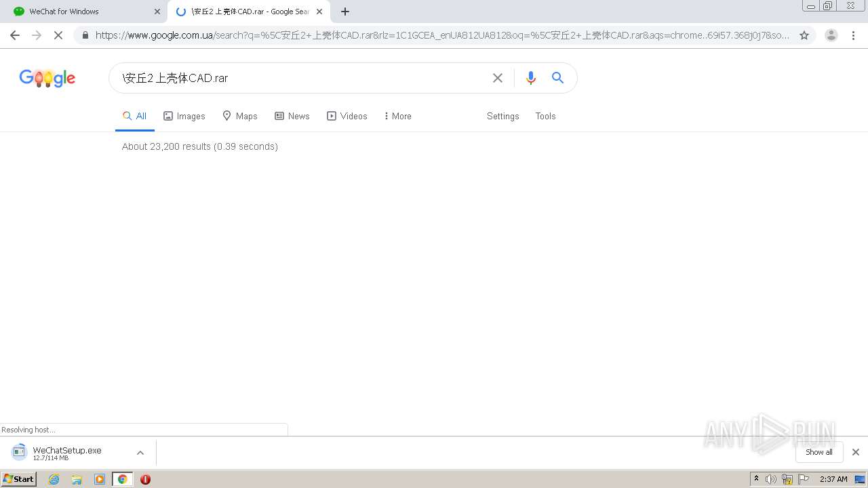Click the browser address bar URL
Image resolution: width=868 pixels, height=488 pixels.
[442, 35]
